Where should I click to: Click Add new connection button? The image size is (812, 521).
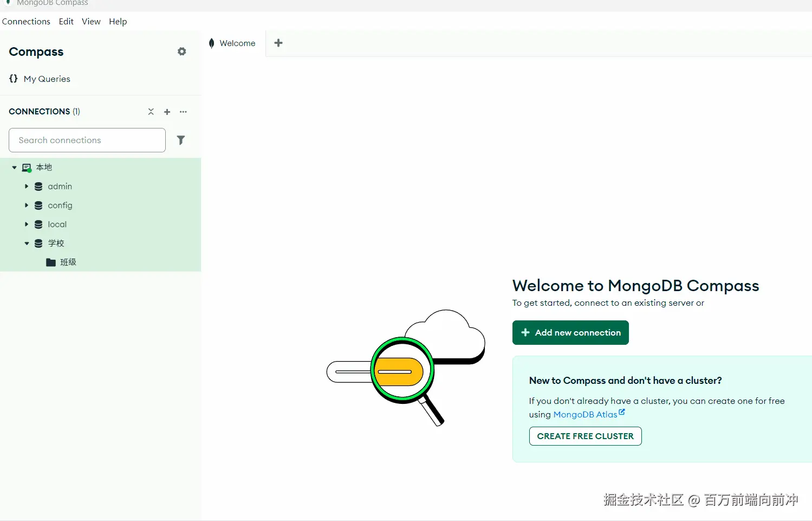[x=570, y=332]
